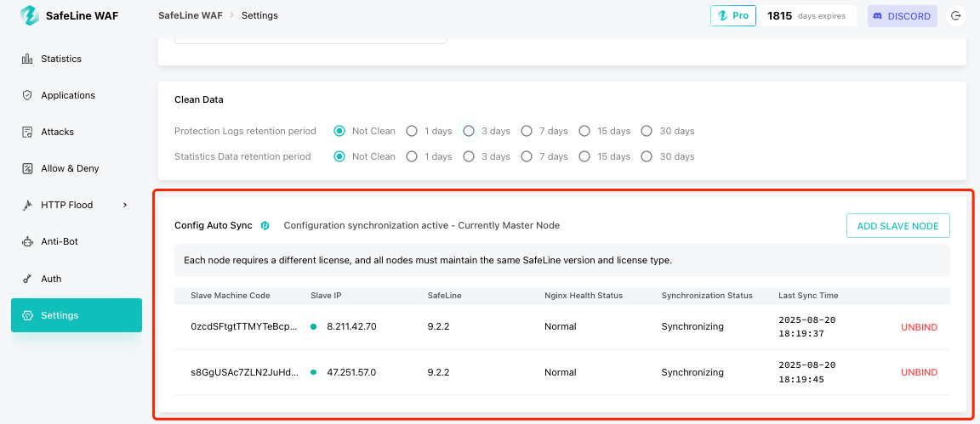Choose 1 days for Protection Logs retention
Screen dimensions: 980x424
tap(411, 131)
